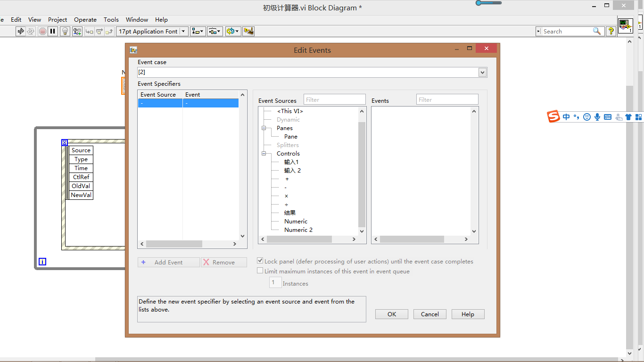Enable Limit maximum instances checkbox

point(260,271)
